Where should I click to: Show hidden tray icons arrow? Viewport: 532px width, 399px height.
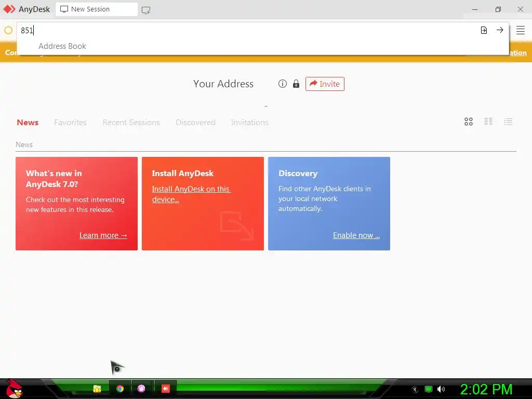click(x=415, y=390)
